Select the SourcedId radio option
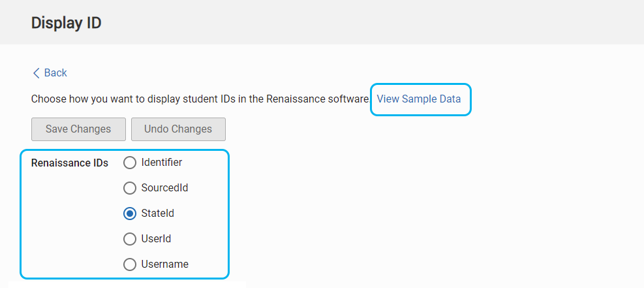 130,188
